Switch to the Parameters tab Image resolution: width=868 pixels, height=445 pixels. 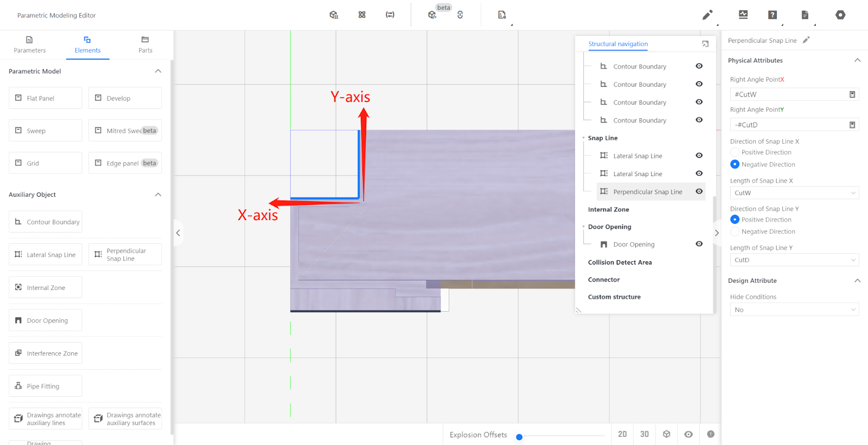pyautogui.click(x=30, y=44)
